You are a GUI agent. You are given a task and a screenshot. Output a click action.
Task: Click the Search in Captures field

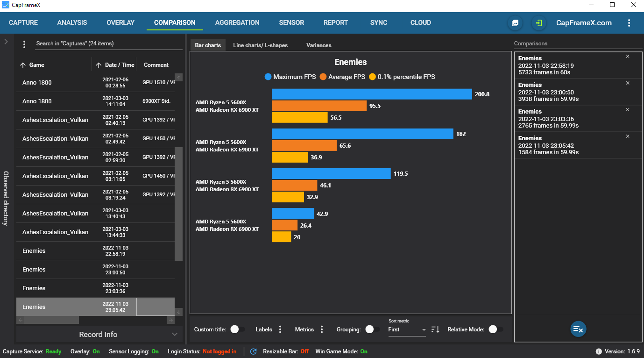point(109,43)
